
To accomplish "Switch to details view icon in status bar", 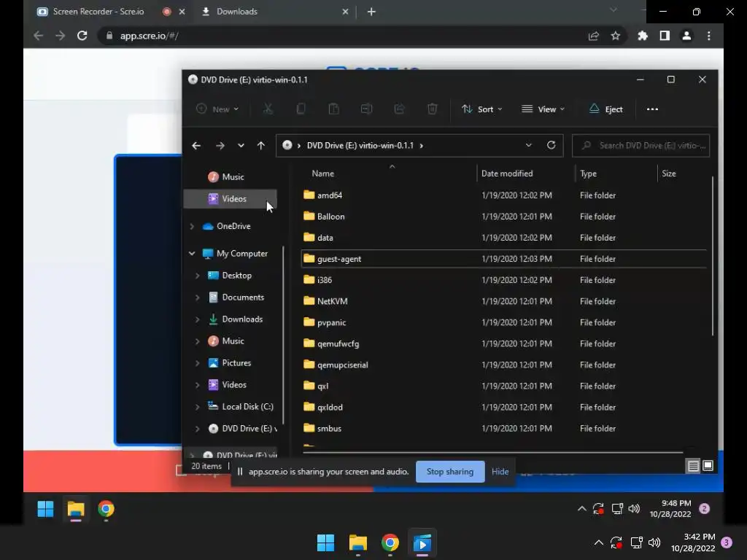I will [x=693, y=466].
